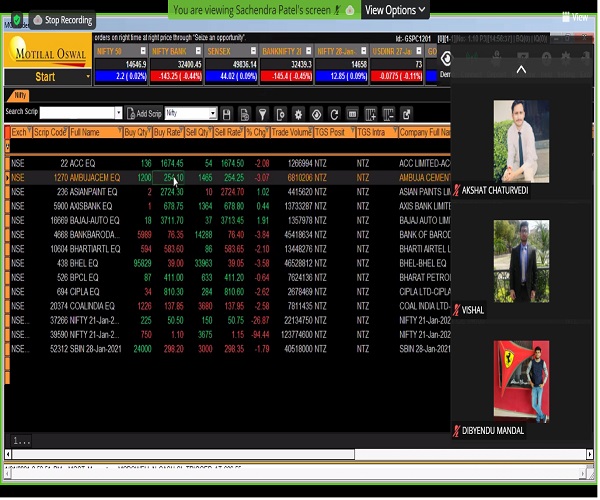This screenshot has height=500, width=600.
Task: Click the muted microphone icon of Akshat Chaturvedi
Action: (x=457, y=191)
